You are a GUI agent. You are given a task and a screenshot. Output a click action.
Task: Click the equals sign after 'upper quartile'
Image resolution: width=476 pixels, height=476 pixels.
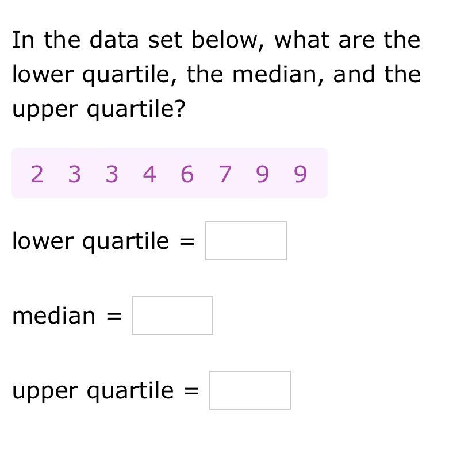point(191,391)
